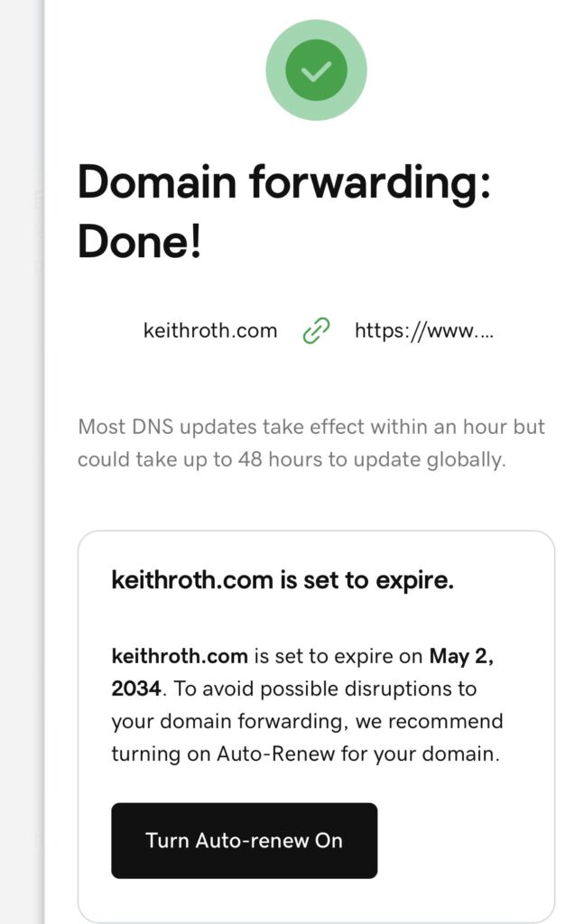The image size is (584, 924).
Task: Click 'your domain forwarding, we recommend' line
Action: [307, 721]
